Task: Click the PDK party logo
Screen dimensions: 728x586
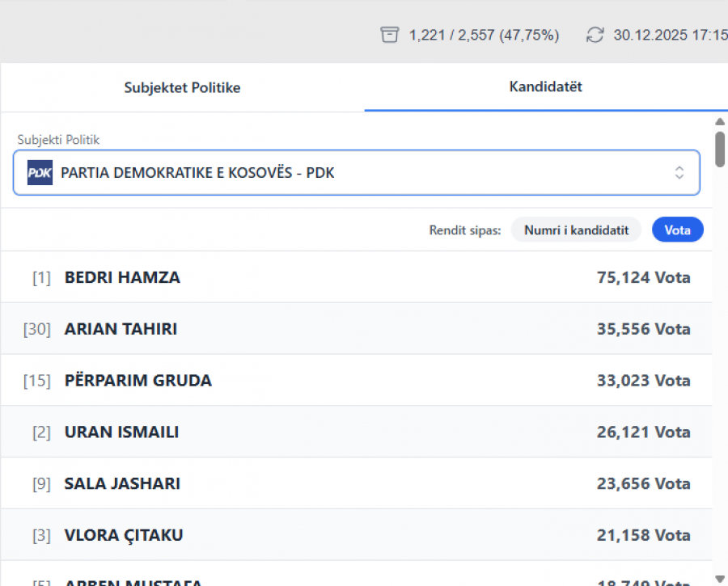Action: point(40,173)
